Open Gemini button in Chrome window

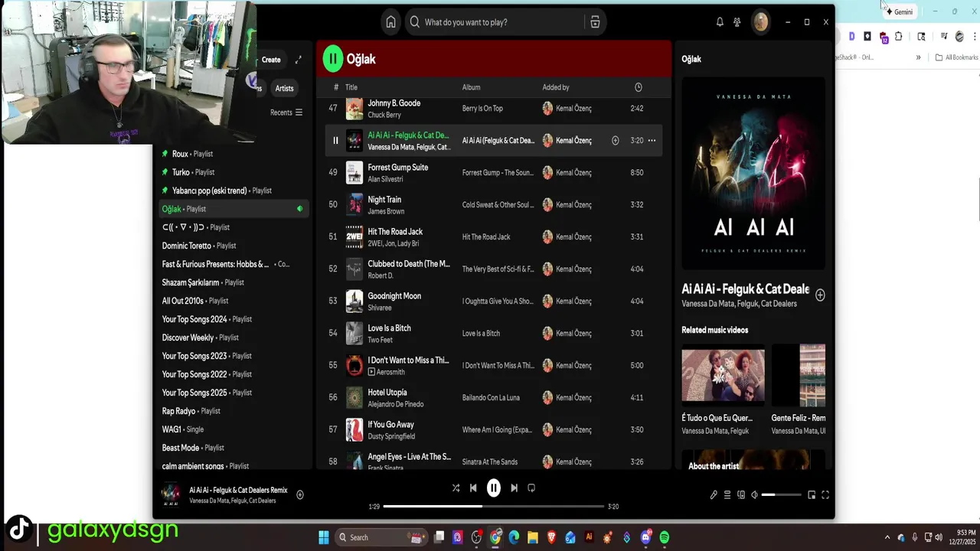point(899,11)
